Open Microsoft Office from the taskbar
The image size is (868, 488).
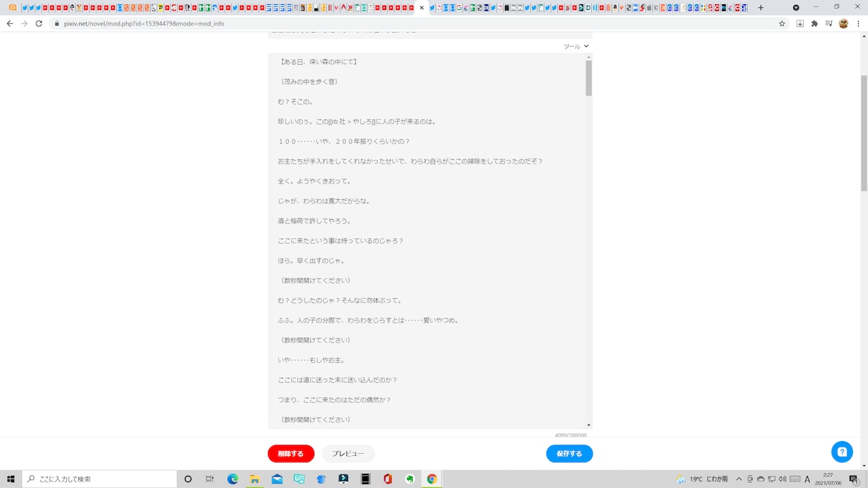click(388, 479)
